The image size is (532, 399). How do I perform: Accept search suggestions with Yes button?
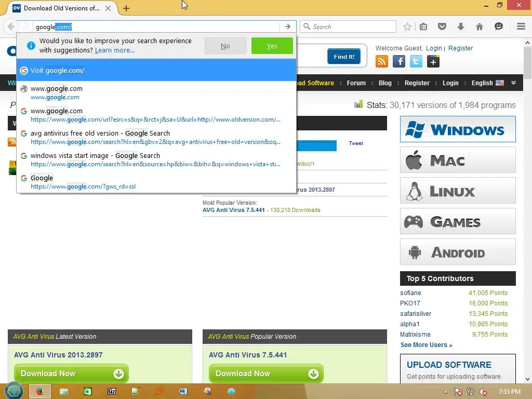pos(272,46)
